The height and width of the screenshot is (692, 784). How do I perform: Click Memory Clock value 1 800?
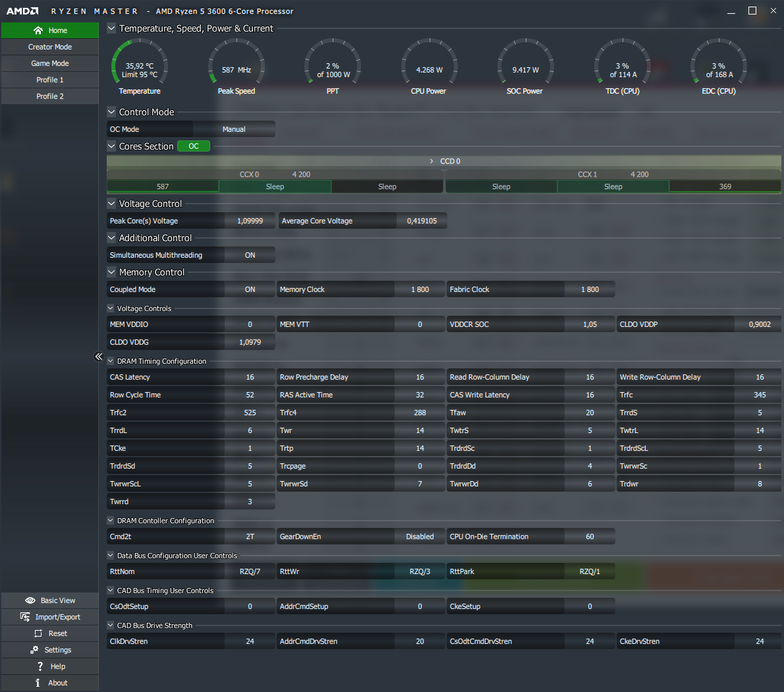[420, 289]
